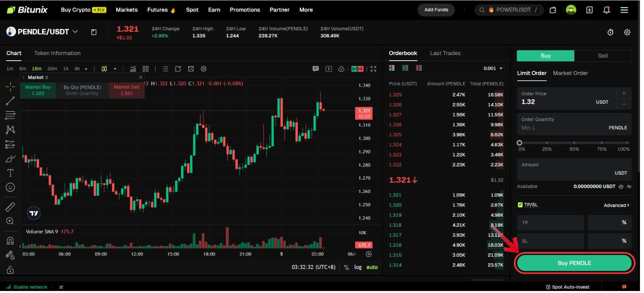Toggle stay in drawing mode pencil-lock
Screen dimensions: 644x293
click(x=10, y=255)
